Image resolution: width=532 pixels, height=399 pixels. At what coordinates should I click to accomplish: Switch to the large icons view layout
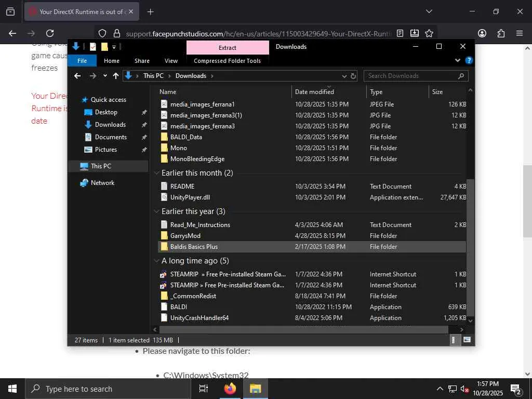(x=467, y=340)
